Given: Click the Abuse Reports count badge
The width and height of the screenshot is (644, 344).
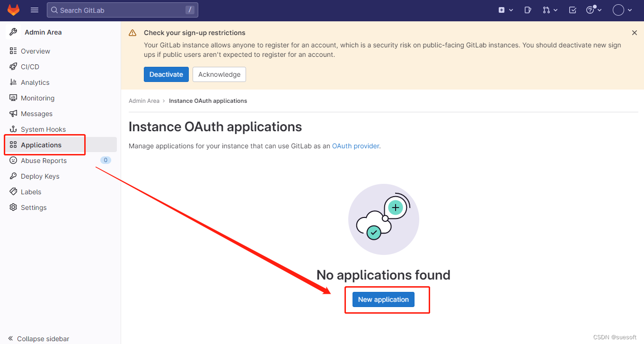Looking at the screenshot, I should pyautogui.click(x=106, y=160).
